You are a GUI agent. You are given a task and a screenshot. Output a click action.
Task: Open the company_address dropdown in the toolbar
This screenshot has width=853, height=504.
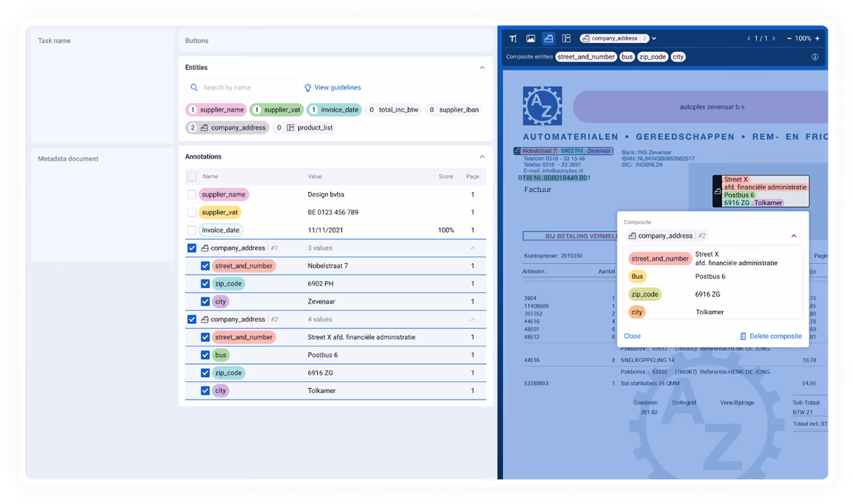coord(654,38)
